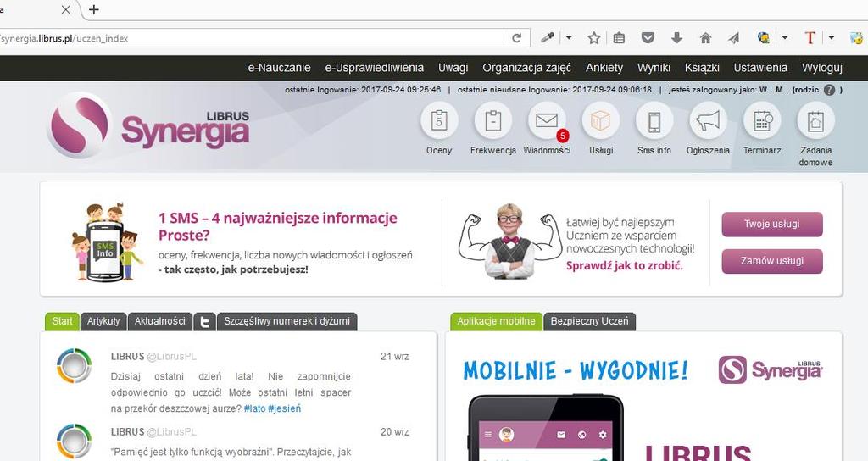The width and height of the screenshot is (868, 461).
Task: Click the paper plane send icon
Action: 734,38
